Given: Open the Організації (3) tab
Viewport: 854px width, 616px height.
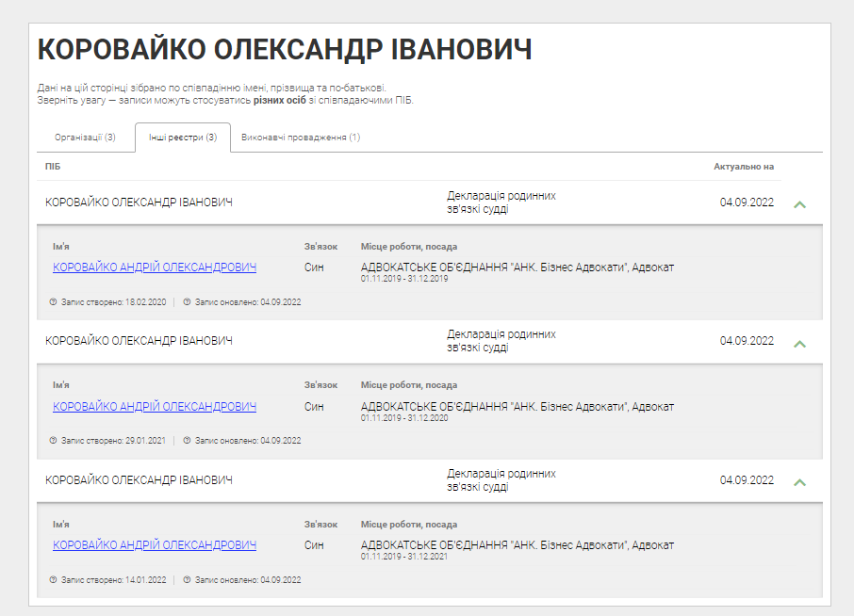Looking at the screenshot, I should (85, 138).
